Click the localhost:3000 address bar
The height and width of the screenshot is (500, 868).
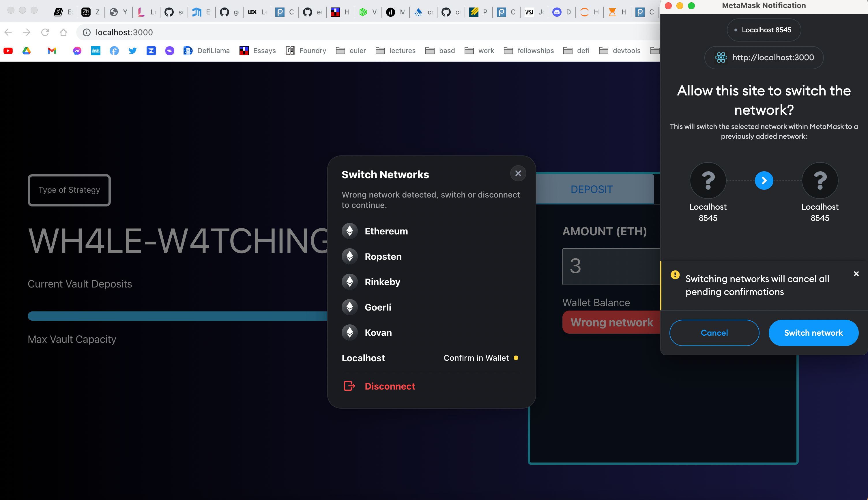[x=368, y=32]
